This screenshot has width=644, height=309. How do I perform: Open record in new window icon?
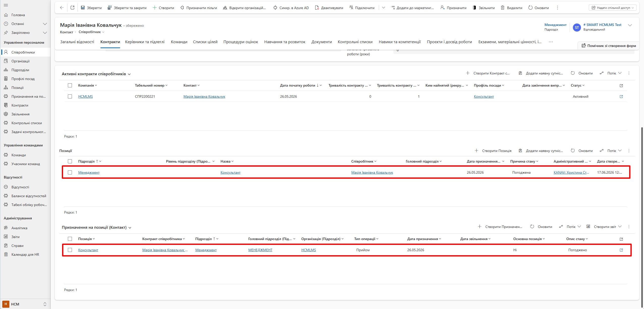click(72, 8)
